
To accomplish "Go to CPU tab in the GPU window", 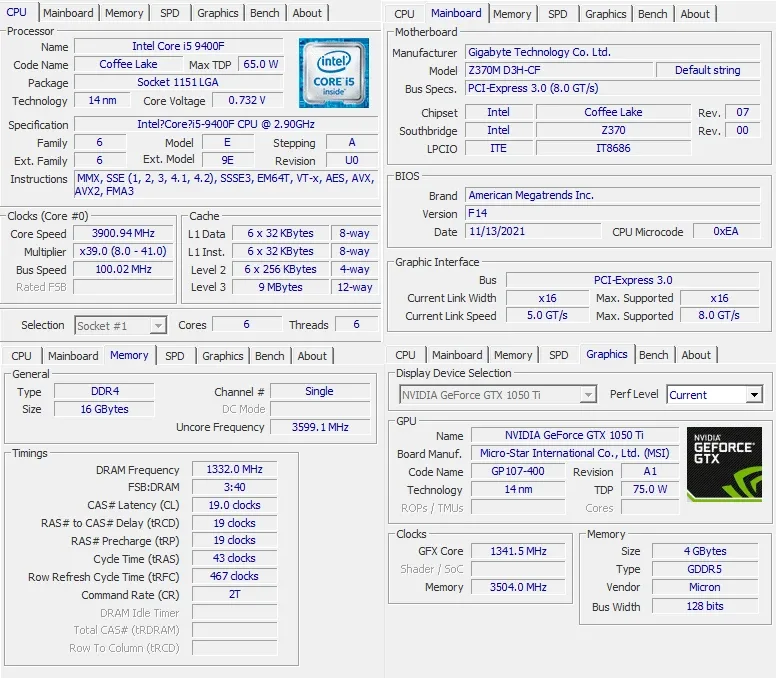I will pyautogui.click(x=405, y=355).
